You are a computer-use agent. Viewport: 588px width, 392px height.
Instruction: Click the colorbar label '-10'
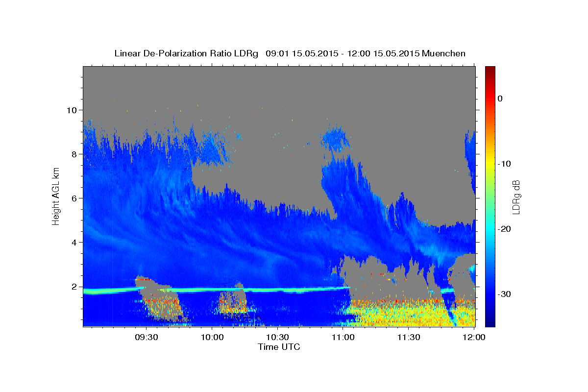(x=505, y=164)
